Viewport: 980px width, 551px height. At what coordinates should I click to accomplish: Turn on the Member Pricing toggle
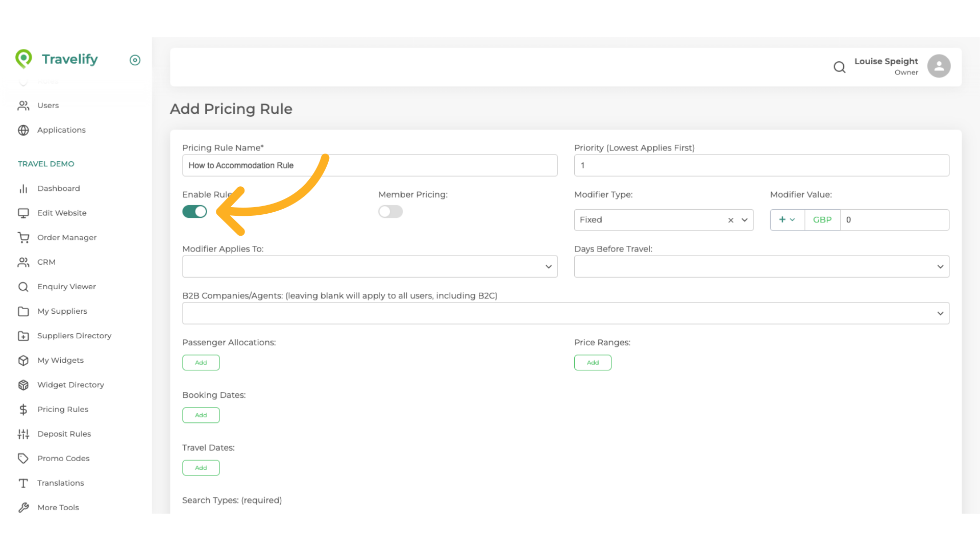390,212
